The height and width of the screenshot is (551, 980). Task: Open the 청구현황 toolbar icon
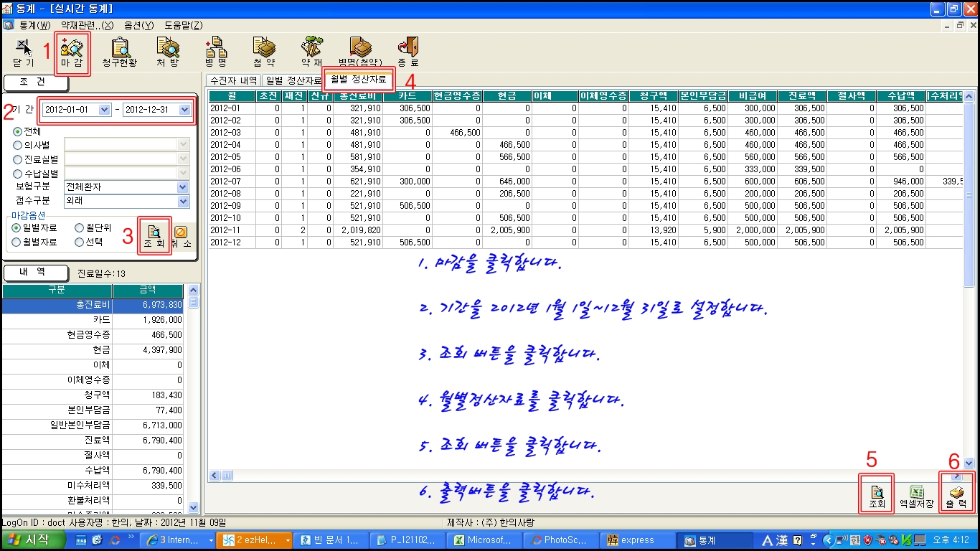point(119,52)
